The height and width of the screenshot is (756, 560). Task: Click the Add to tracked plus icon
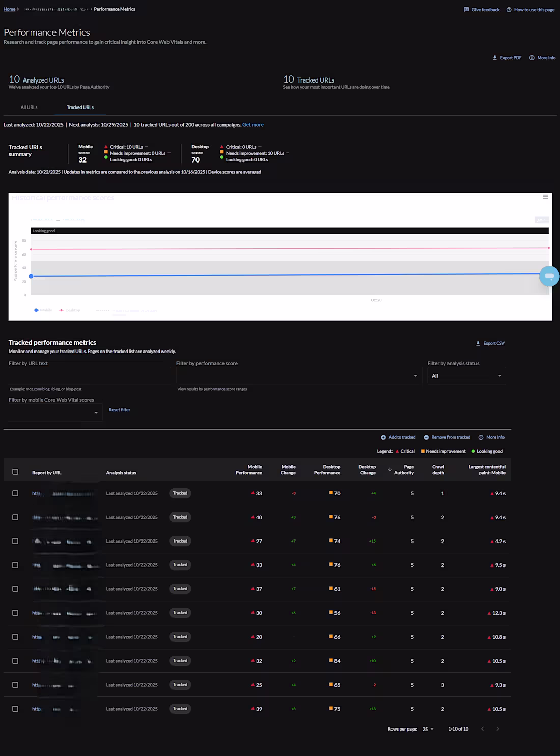[x=383, y=437]
